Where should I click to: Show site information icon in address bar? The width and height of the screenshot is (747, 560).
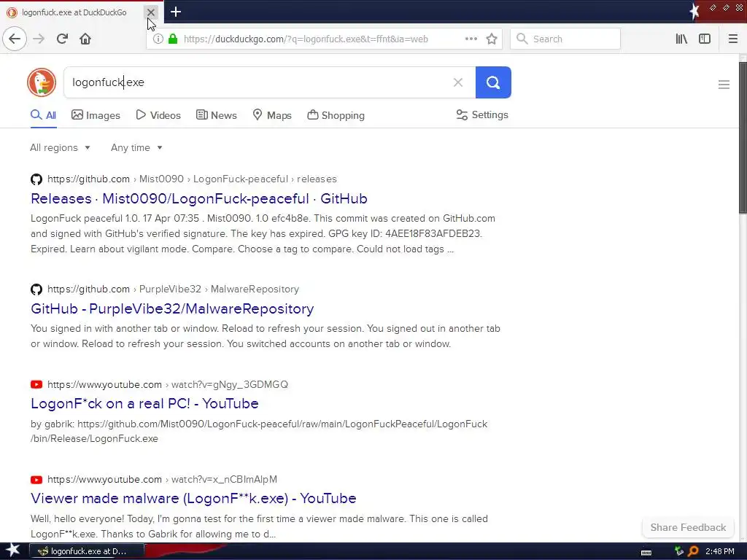158,39
